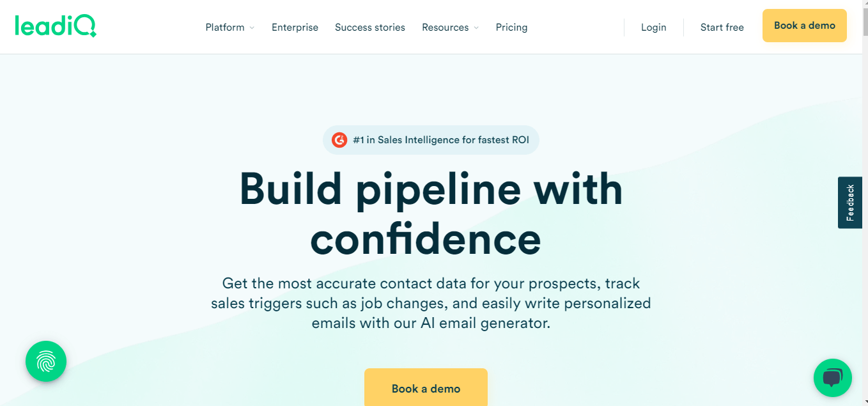Viewport: 868px width, 406px height.
Task: Open the vertical Feedback tab
Action: (849, 202)
